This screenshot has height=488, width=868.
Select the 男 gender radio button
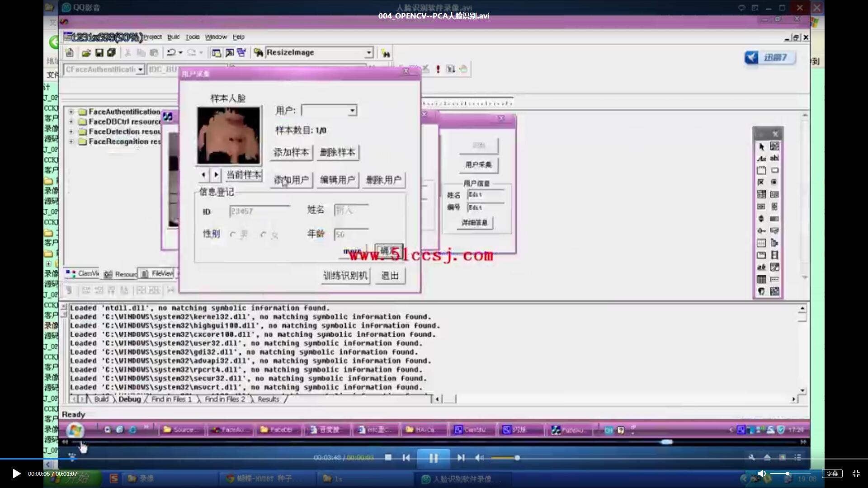coord(232,235)
